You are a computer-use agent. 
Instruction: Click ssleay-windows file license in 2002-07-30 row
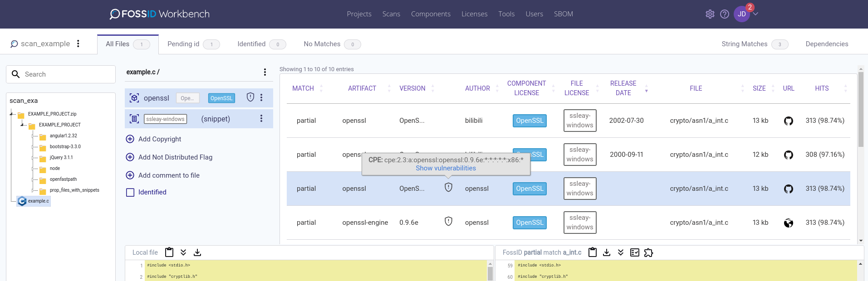(x=579, y=121)
